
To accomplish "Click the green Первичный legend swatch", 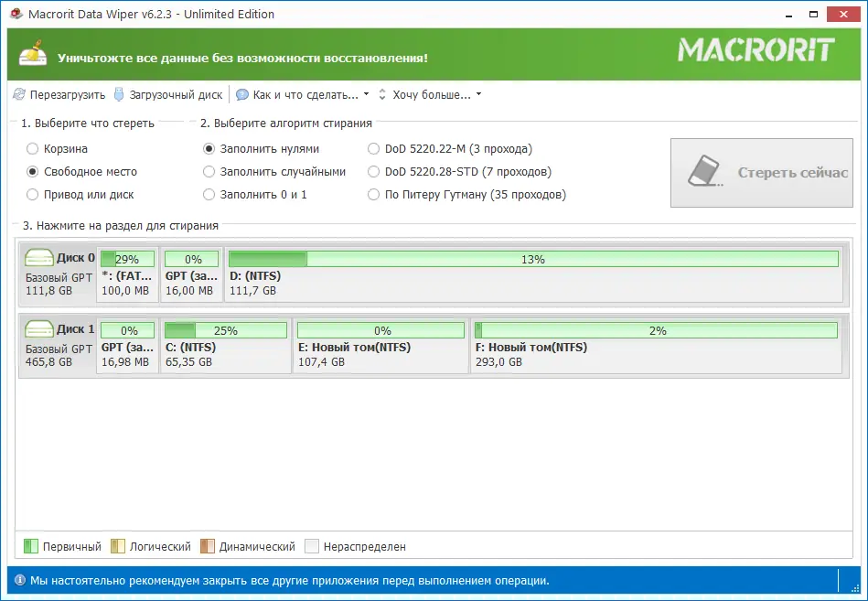I will click(31, 546).
